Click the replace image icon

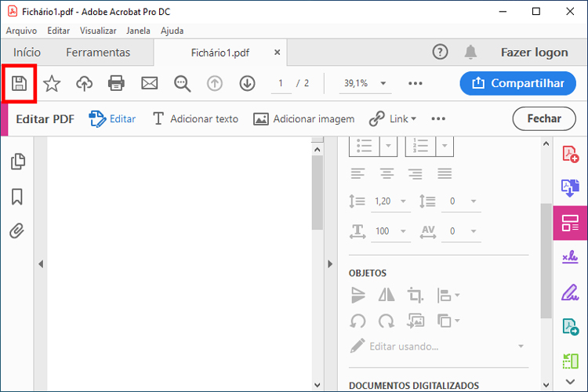click(x=416, y=321)
